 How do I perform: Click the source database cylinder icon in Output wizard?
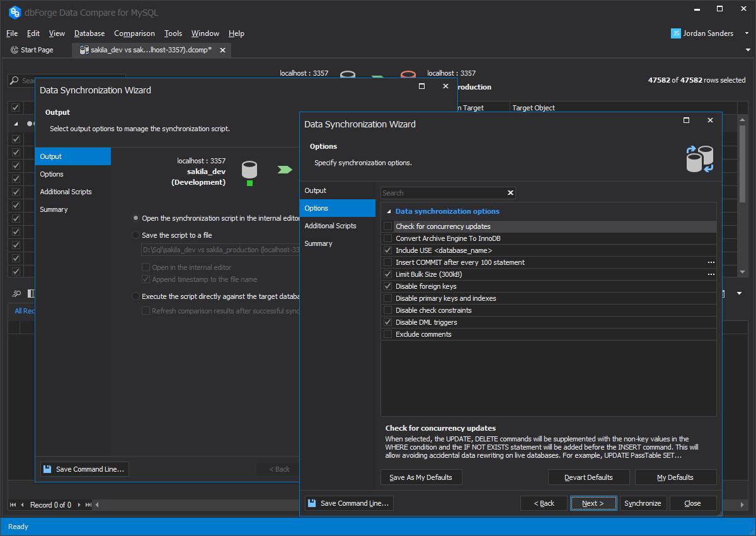249,170
